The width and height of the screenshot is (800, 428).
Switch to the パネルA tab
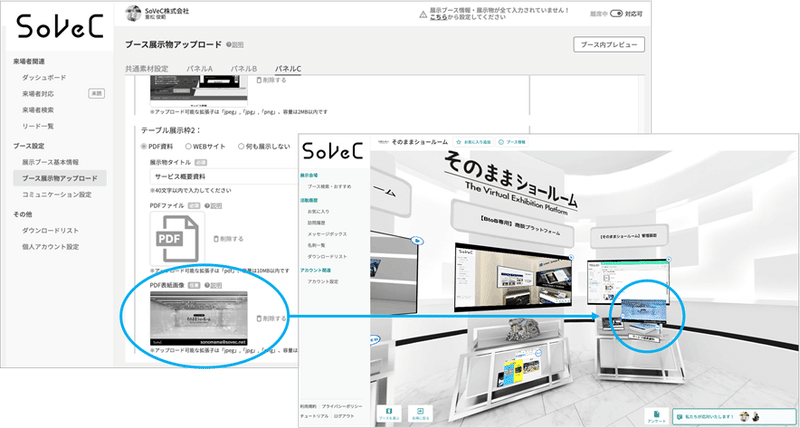click(199, 69)
